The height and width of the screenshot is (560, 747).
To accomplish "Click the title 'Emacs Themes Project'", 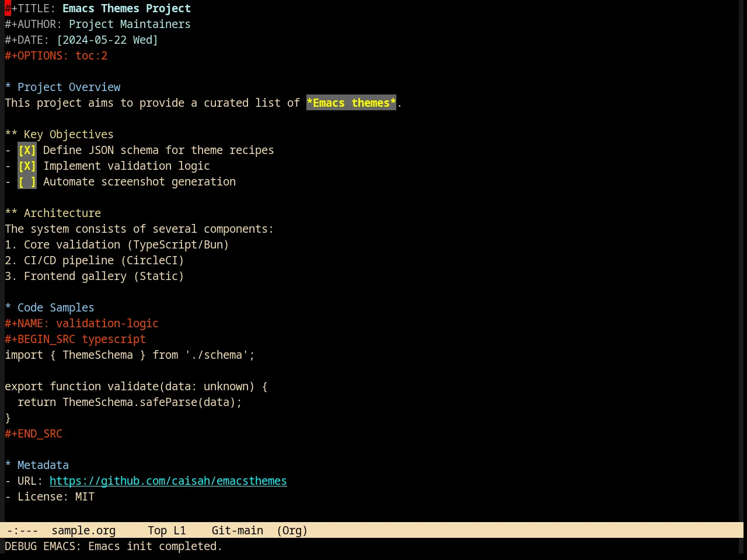I will click(x=127, y=9).
